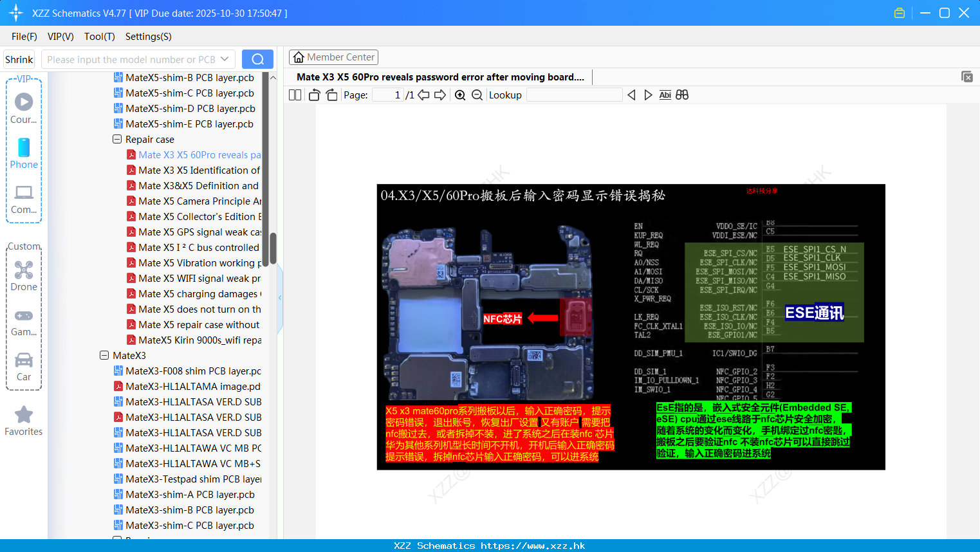Viewport: 980px width, 552px height.
Task: Find previous lookup match triangle
Action: tap(631, 95)
